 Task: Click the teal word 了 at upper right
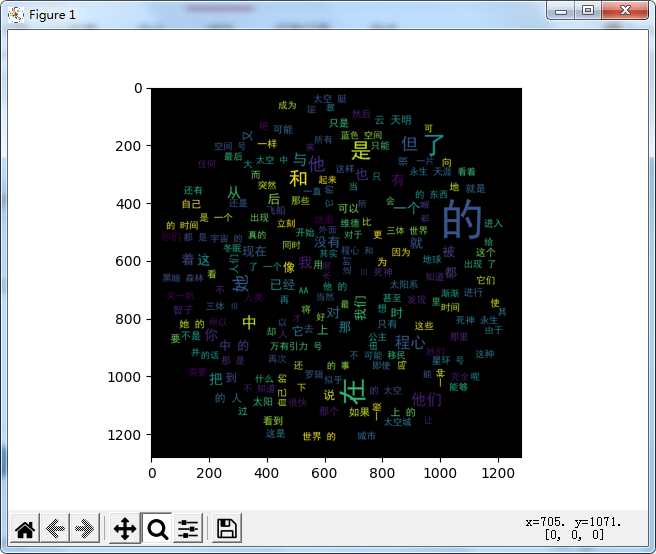coord(433,145)
